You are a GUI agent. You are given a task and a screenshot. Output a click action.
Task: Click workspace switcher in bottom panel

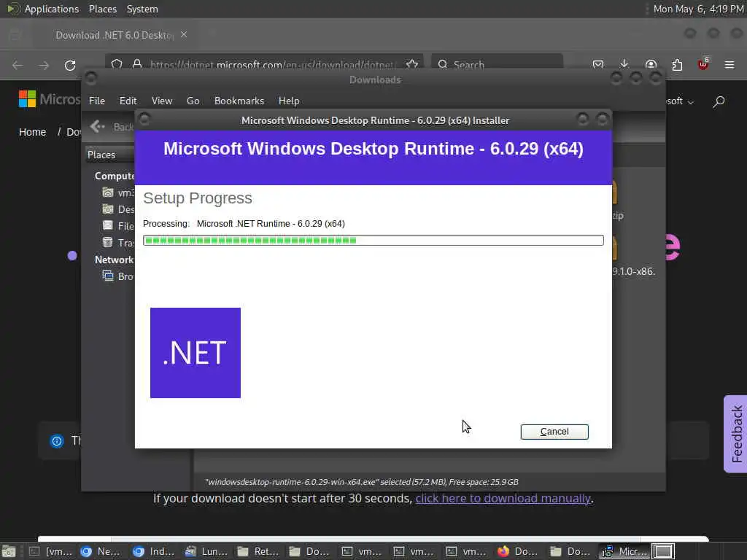coord(662,551)
